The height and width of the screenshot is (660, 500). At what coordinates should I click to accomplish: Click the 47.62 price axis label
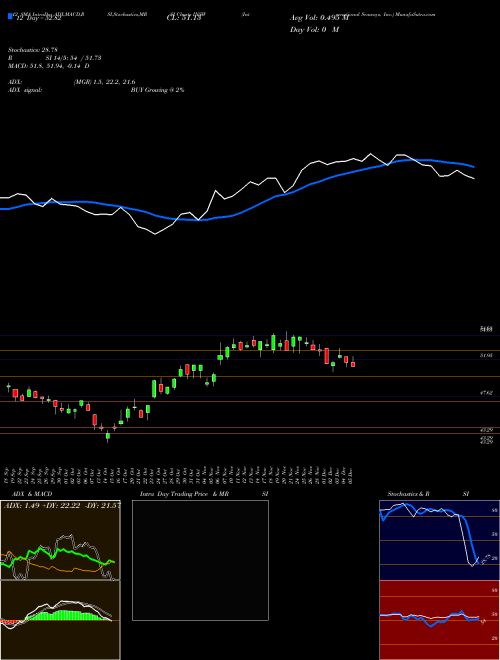coord(486,393)
